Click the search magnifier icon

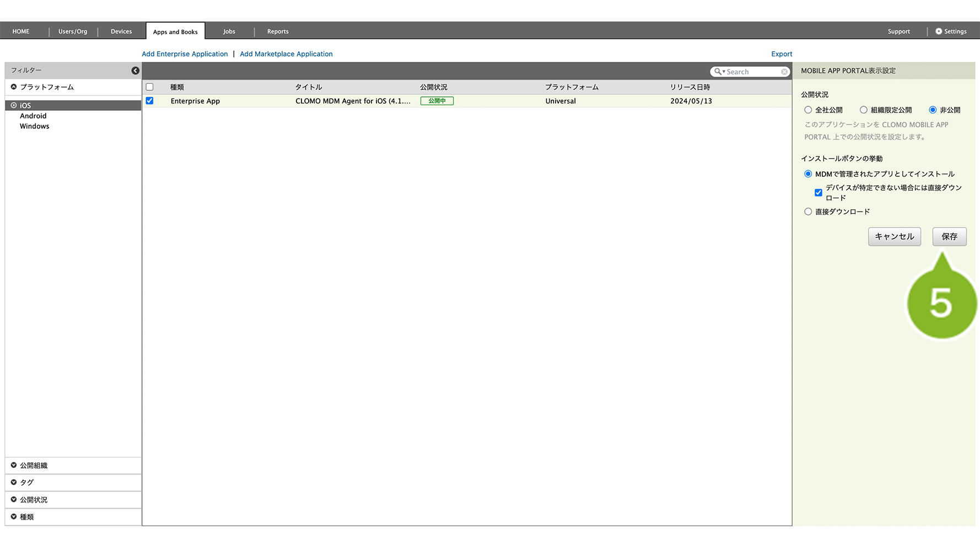tap(718, 72)
